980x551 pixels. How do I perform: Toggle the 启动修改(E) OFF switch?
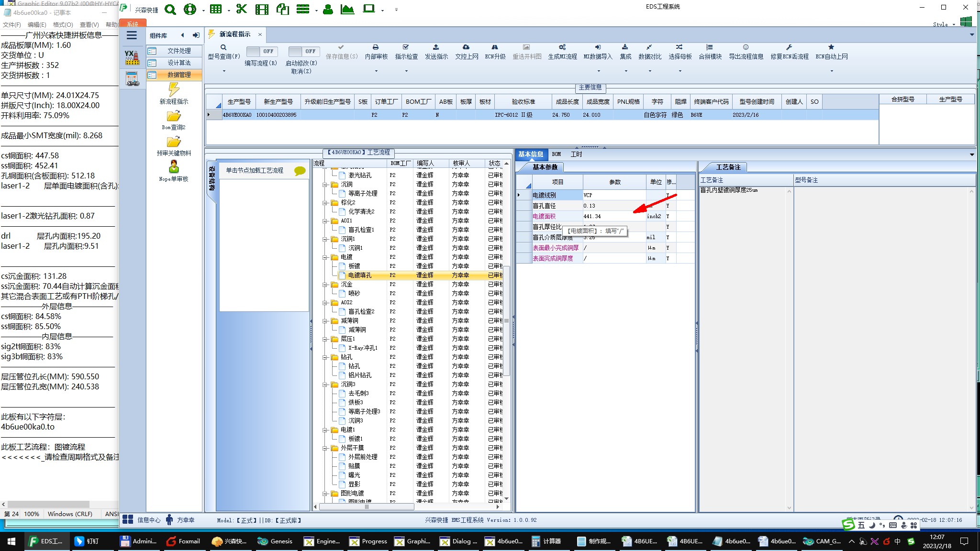click(x=303, y=51)
